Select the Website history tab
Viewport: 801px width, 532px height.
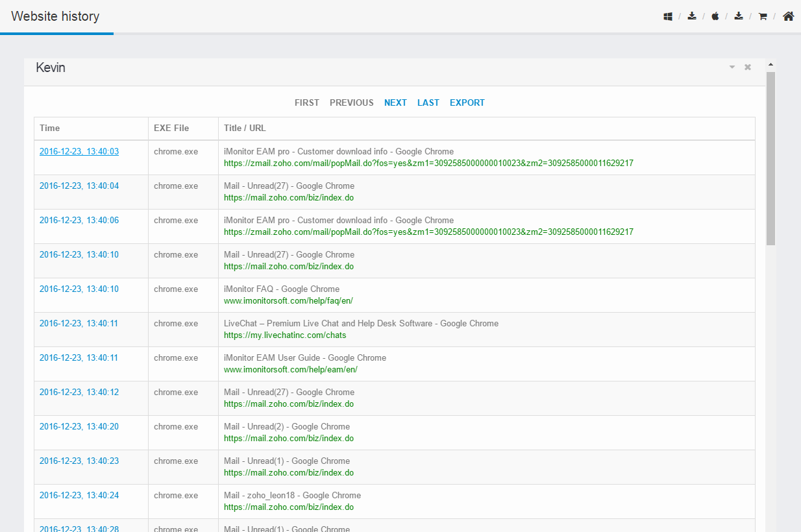tap(55, 16)
